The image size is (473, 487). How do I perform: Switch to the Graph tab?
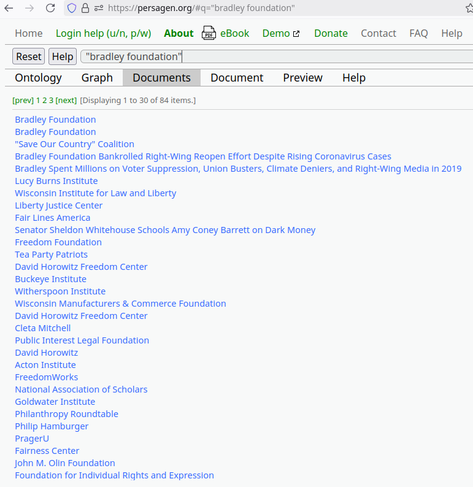point(97,78)
